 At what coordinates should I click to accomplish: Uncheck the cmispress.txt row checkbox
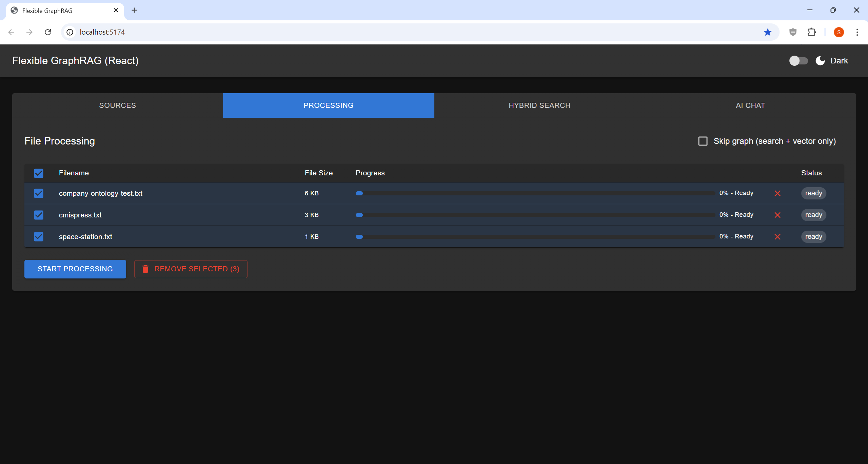coord(38,215)
